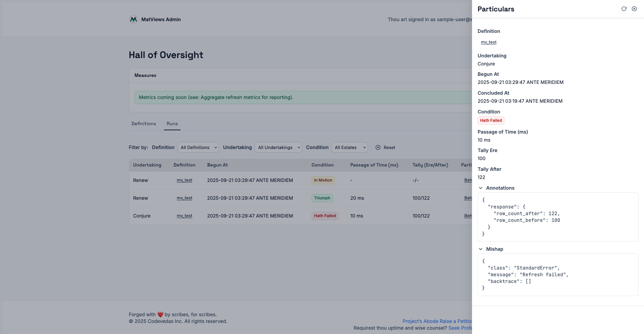Click the In Motion status badge
The height and width of the screenshot is (334, 644).
click(x=323, y=180)
